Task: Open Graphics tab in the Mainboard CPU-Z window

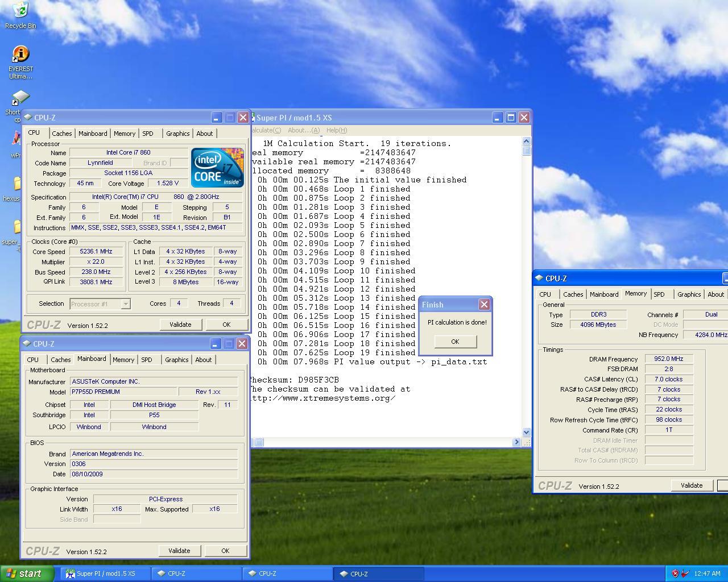Action: tap(177, 360)
